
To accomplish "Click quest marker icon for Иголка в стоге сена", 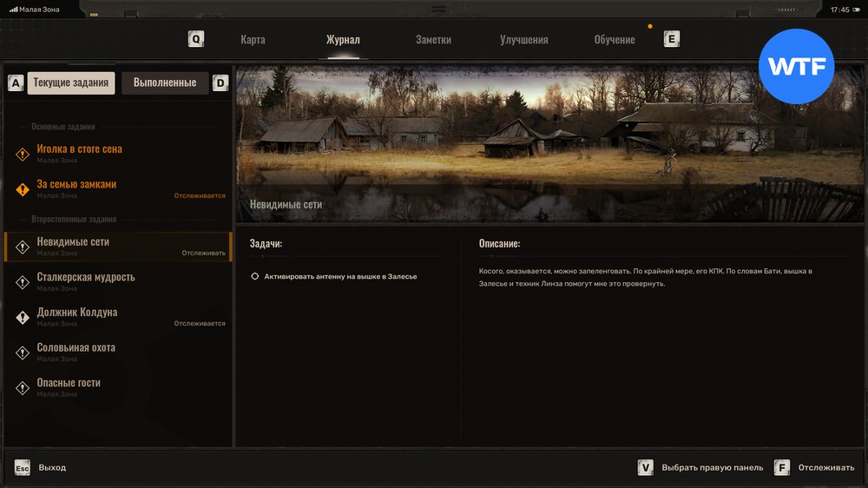I will click(23, 154).
